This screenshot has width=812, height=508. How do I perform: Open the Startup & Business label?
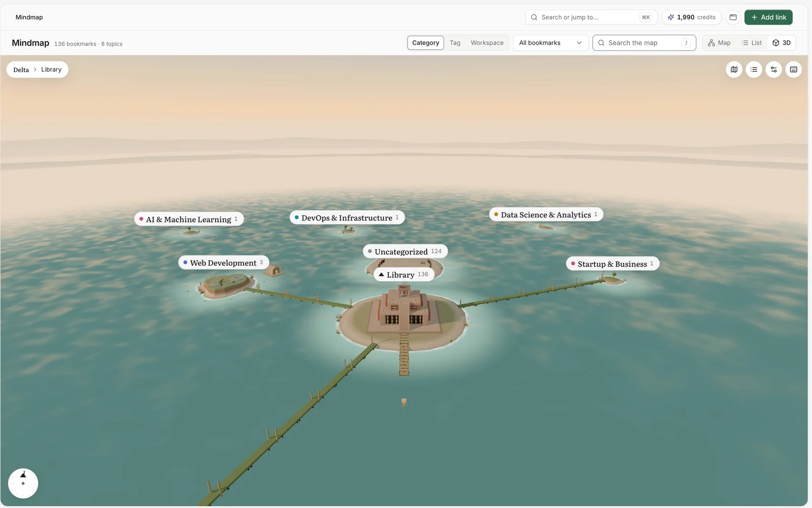pyautogui.click(x=613, y=264)
